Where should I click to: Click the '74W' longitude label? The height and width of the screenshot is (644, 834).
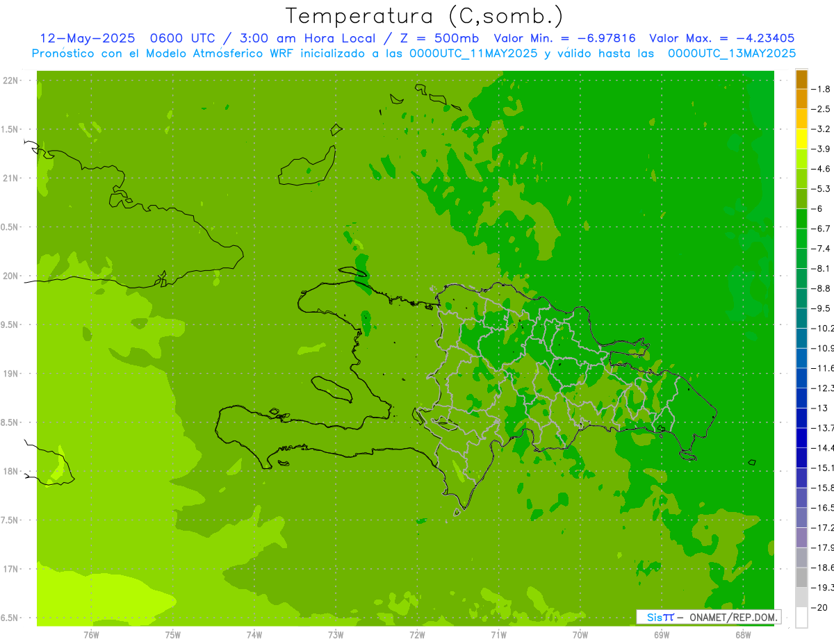click(x=254, y=634)
